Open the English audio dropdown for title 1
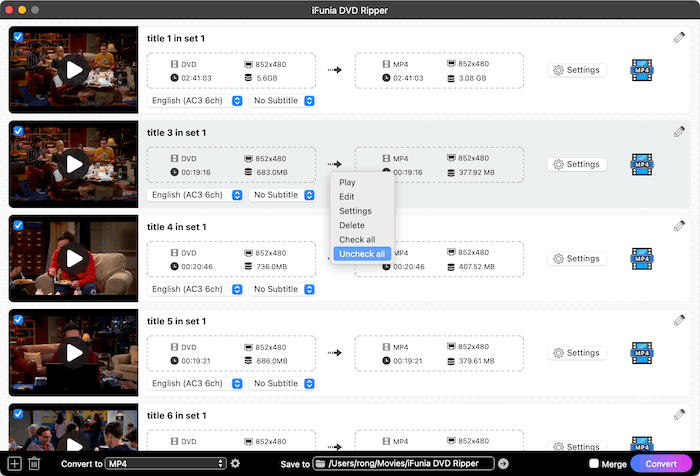 click(x=195, y=100)
